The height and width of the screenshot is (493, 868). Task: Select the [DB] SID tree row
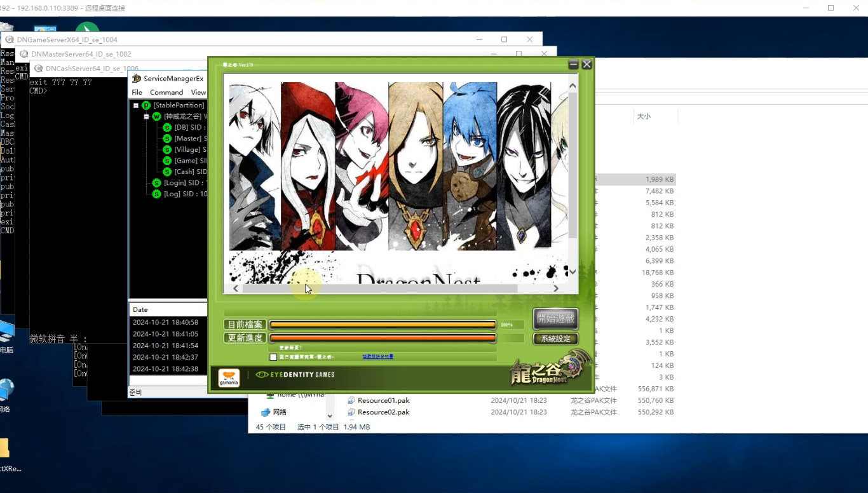(190, 128)
